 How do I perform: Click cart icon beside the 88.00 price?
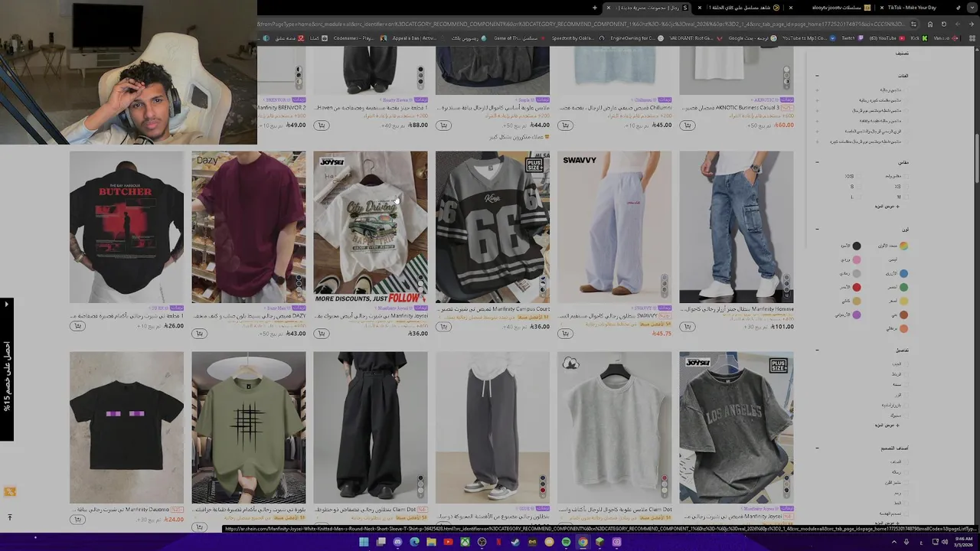[x=322, y=126]
